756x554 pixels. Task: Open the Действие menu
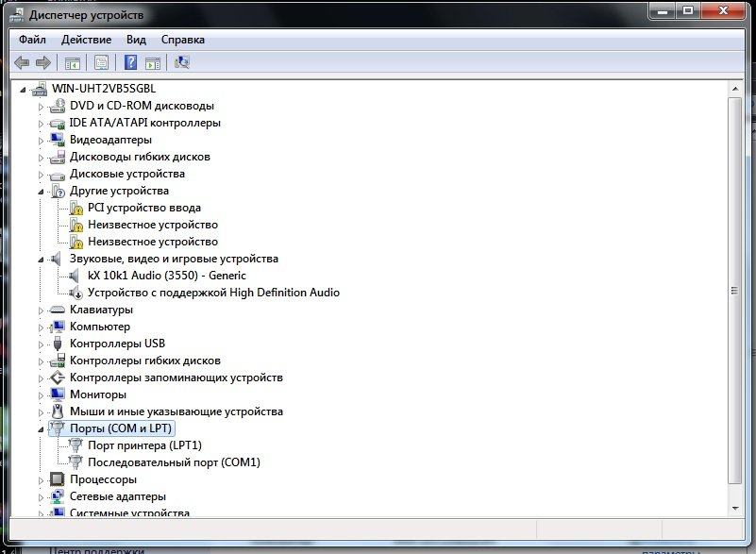pyautogui.click(x=86, y=40)
